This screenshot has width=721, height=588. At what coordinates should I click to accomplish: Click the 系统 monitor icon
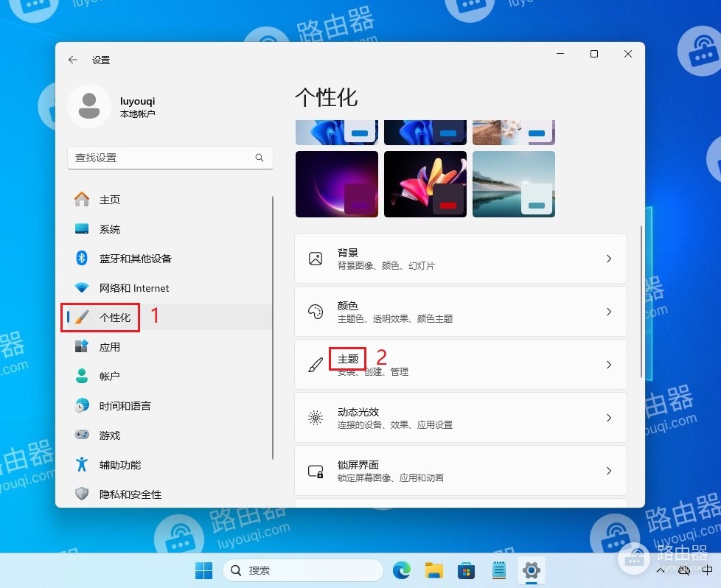(82, 228)
